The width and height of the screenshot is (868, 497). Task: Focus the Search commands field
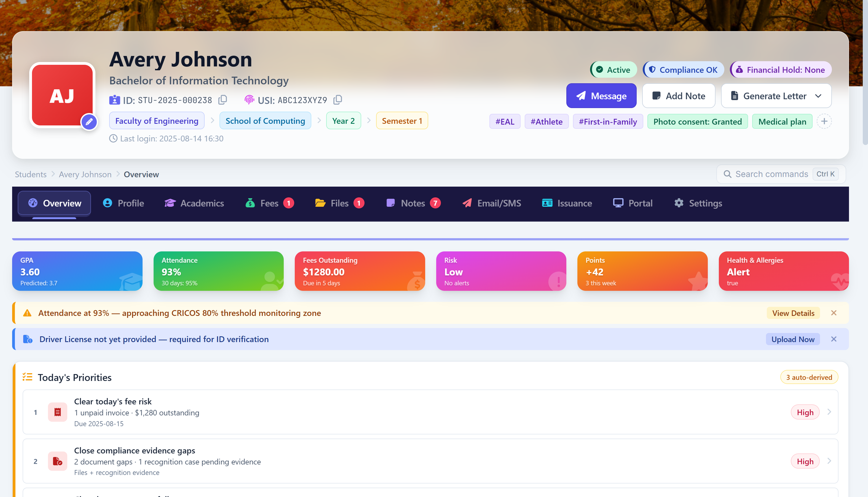tap(781, 174)
